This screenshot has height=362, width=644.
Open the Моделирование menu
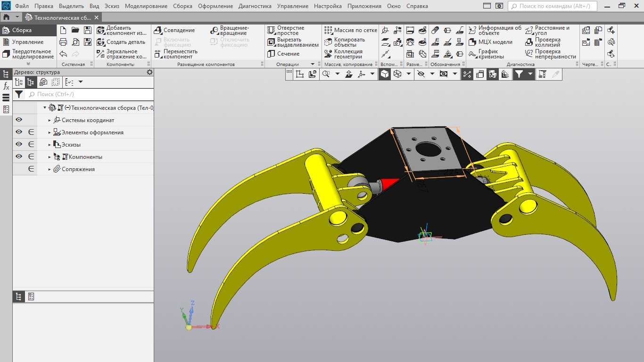point(146,6)
